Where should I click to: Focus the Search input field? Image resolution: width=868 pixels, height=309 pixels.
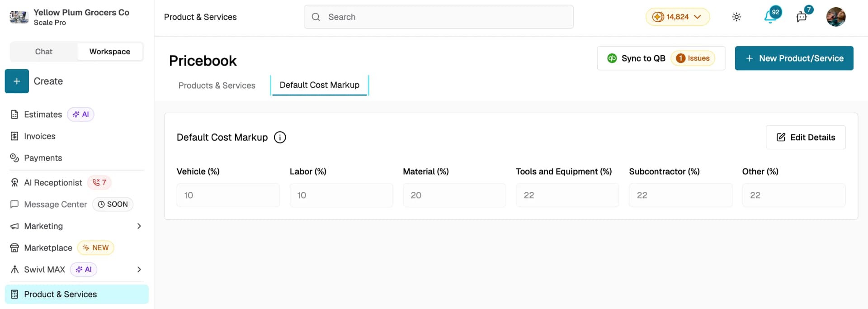pos(439,17)
